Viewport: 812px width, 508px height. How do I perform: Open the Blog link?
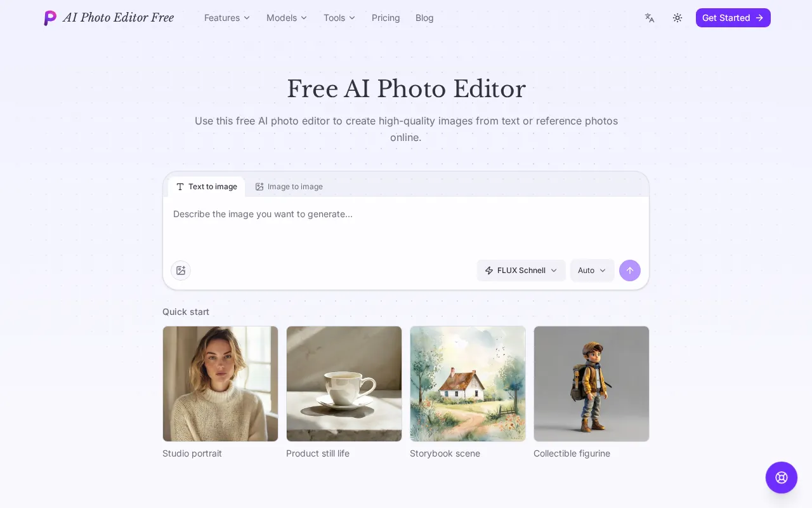pos(424,18)
